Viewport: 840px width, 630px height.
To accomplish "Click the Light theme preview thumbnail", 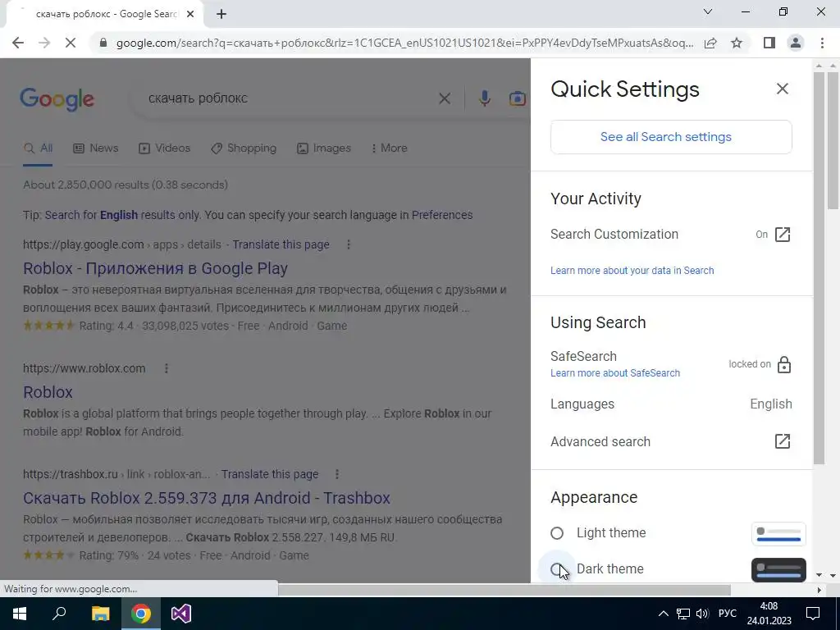I will coord(778,533).
